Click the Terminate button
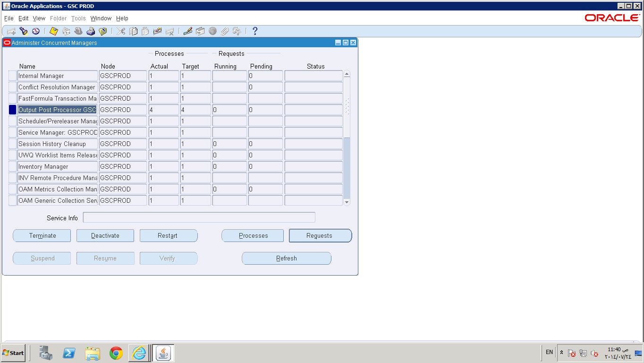Image resolution: width=644 pixels, height=363 pixels. click(42, 235)
